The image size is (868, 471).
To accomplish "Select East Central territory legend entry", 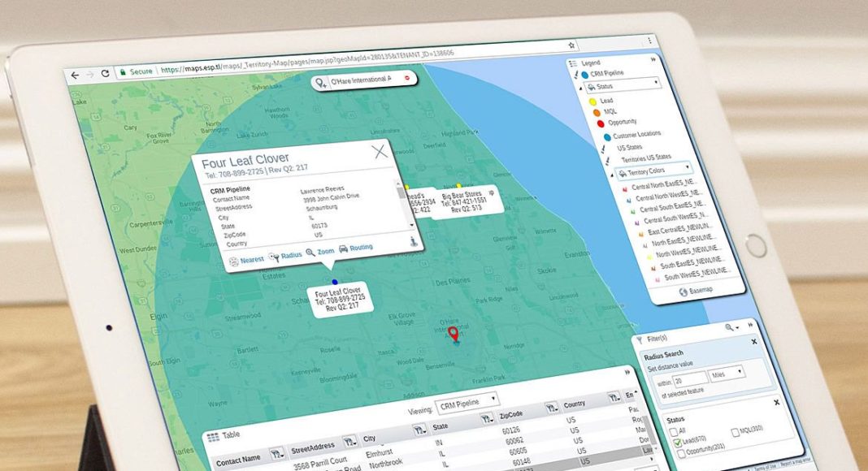I will coord(677,228).
